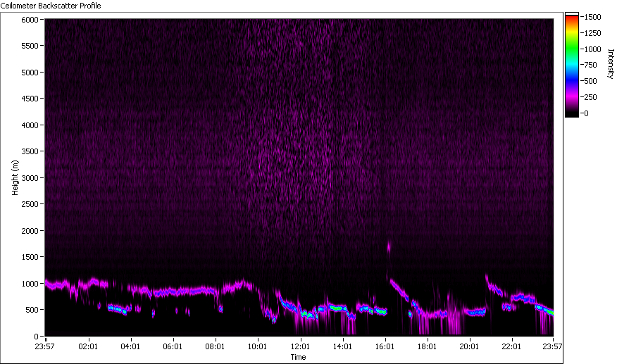
Task: Click the 04:01 time tick label
Action: [130, 346]
